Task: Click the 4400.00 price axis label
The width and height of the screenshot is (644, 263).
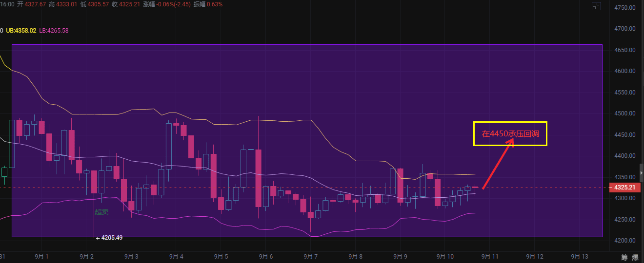Action: click(x=624, y=156)
